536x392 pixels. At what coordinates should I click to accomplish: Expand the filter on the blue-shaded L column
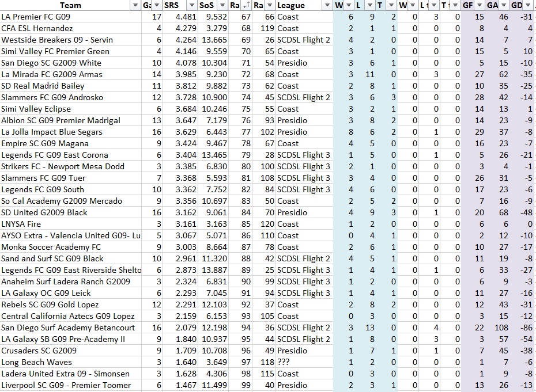(369, 5)
